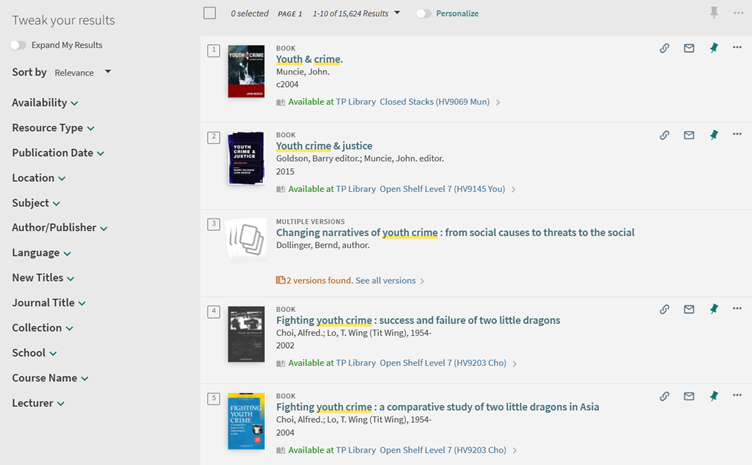Click permalink icon for Fighting youth crime 2002

tap(664, 309)
